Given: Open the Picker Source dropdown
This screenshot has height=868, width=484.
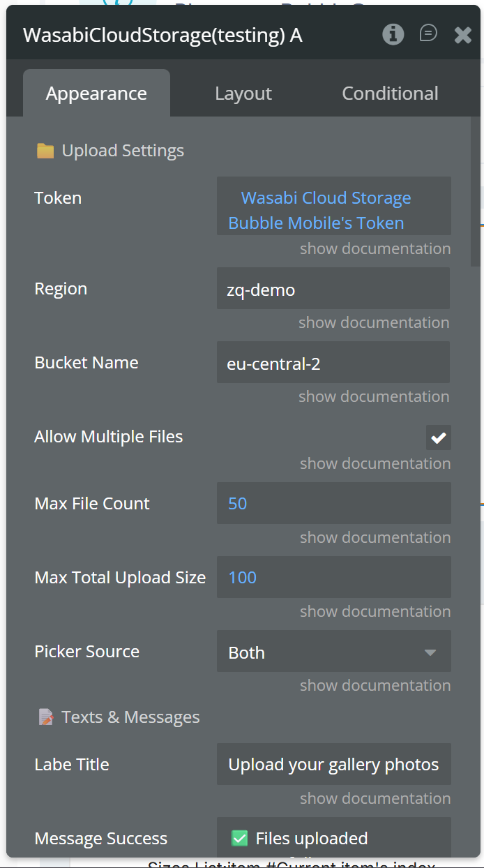Looking at the screenshot, I should (x=334, y=652).
